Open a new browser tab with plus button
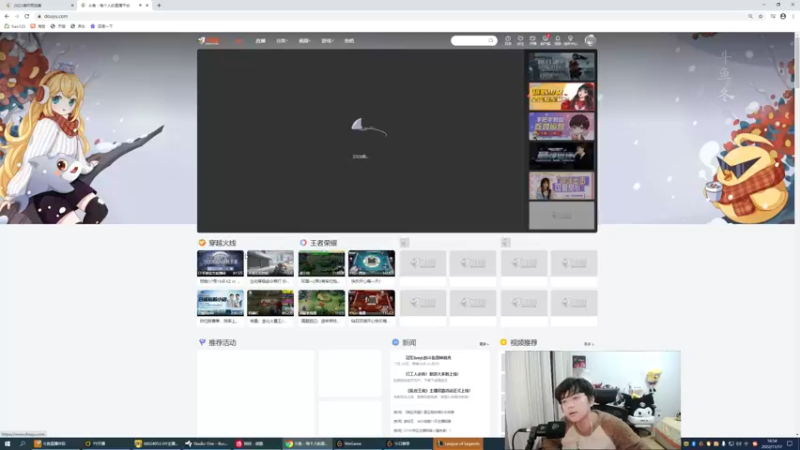The width and height of the screenshot is (800, 450). [x=159, y=5]
